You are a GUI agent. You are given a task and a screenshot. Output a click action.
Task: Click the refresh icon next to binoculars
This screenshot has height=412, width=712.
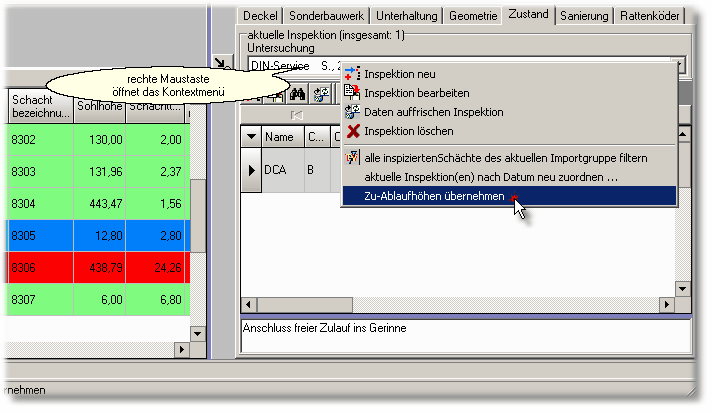[320, 94]
